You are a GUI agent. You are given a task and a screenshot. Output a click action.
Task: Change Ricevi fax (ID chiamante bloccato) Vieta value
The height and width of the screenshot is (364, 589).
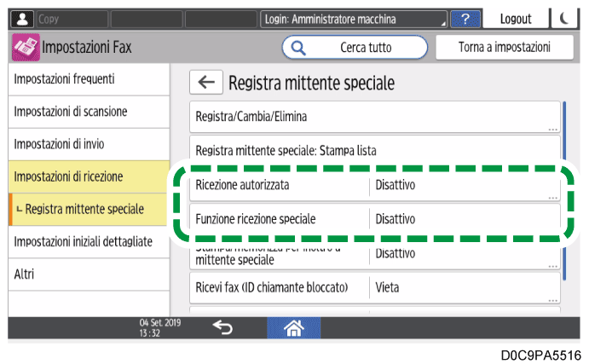(464, 287)
